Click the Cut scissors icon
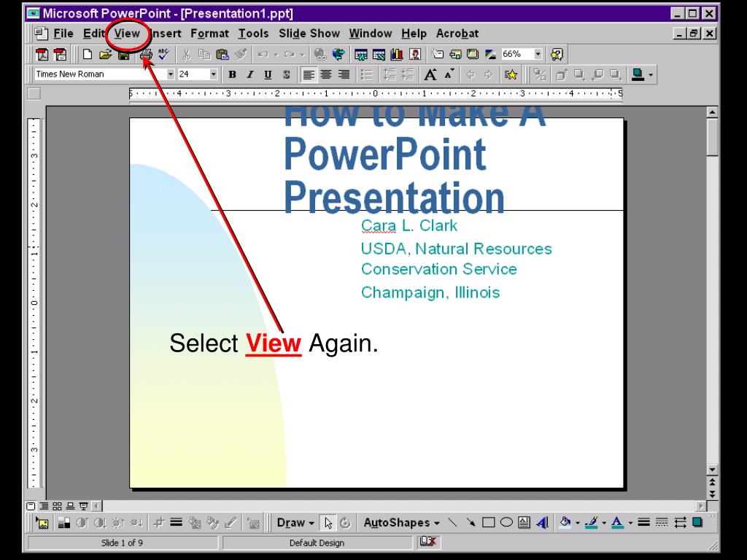Screen dimensions: 747x560 pyautogui.click(x=186, y=54)
